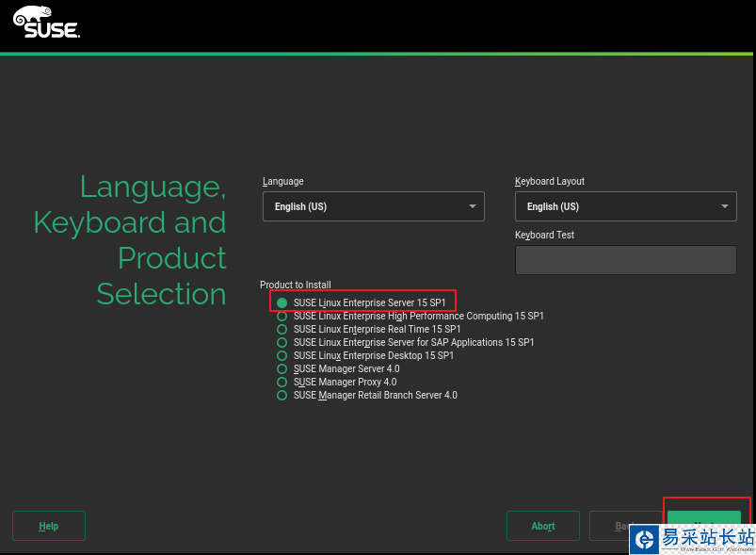Abort the installation
756x555 pixels.
[543, 526]
